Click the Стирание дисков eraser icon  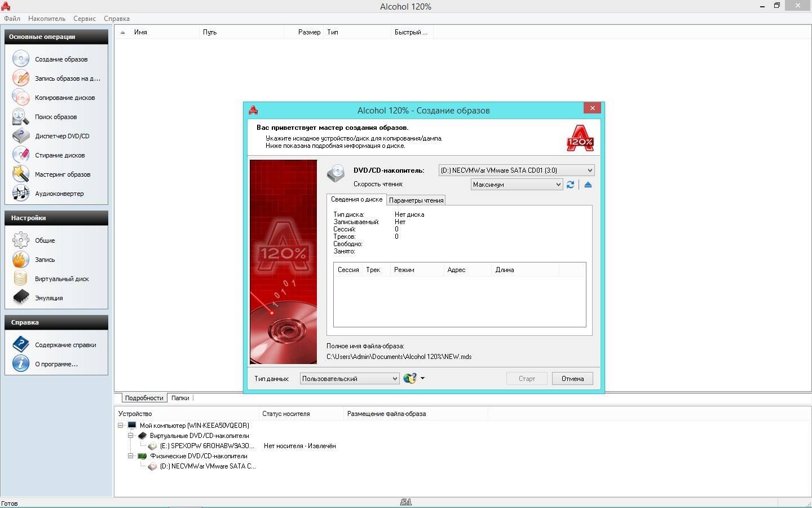tap(21, 155)
